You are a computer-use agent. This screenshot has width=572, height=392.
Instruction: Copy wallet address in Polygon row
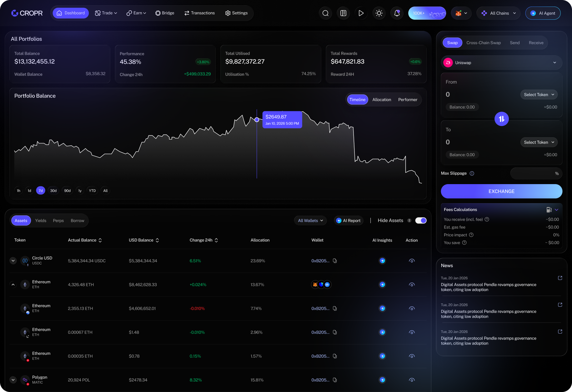335,380
